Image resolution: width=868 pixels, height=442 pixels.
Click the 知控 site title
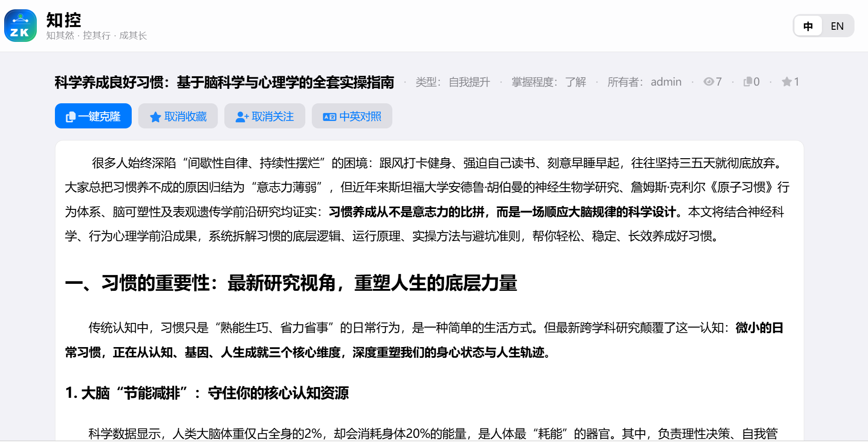(x=64, y=20)
